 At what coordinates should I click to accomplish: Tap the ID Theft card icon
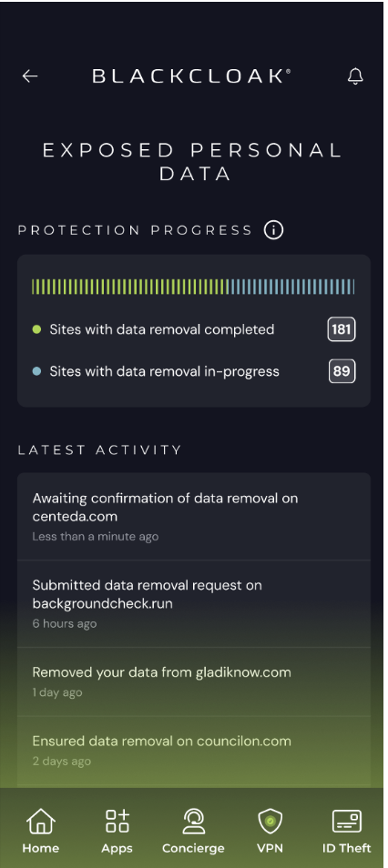347,822
